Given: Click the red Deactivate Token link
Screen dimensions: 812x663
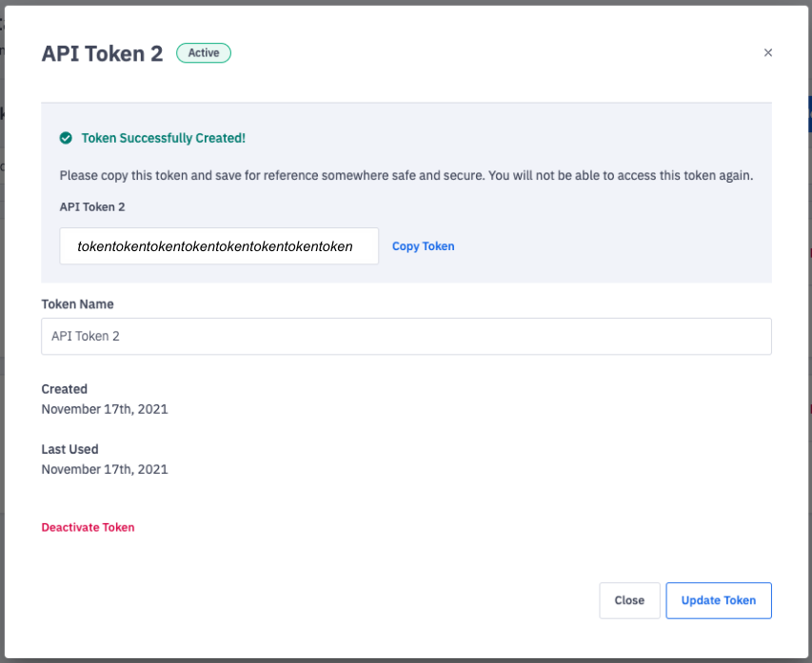Looking at the screenshot, I should tap(88, 527).
